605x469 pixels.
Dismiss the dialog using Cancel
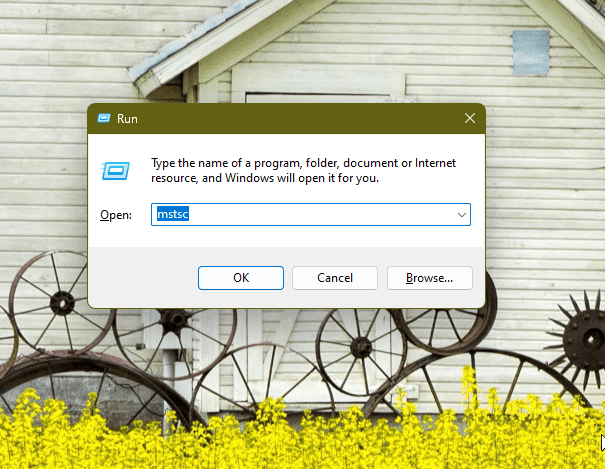pyautogui.click(x=335, y=278)
